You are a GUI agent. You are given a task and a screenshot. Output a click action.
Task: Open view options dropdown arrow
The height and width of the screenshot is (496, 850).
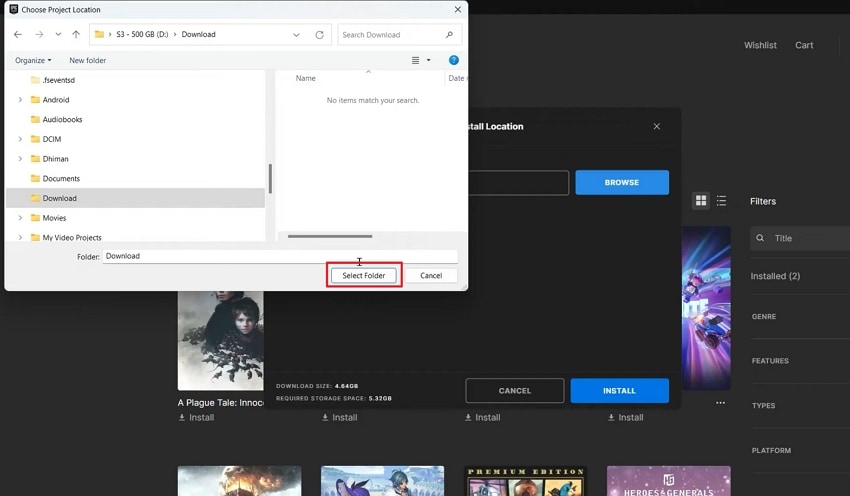(428, 60)
